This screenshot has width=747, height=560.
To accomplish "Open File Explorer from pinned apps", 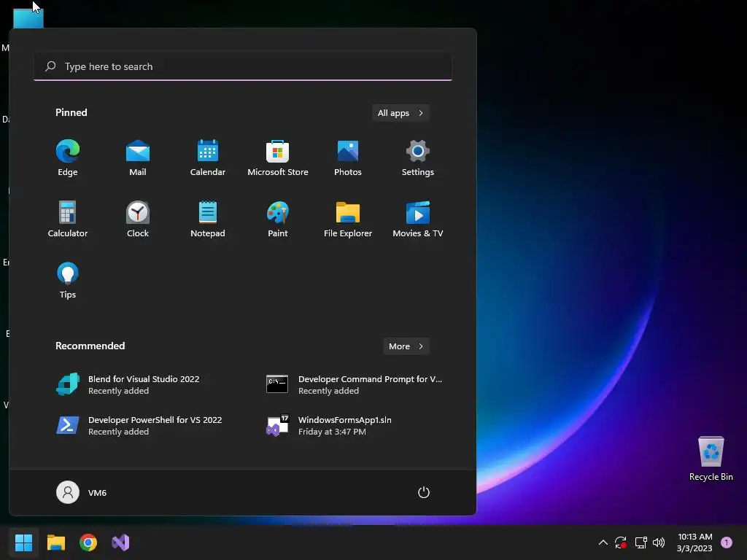I will [348, 219].
